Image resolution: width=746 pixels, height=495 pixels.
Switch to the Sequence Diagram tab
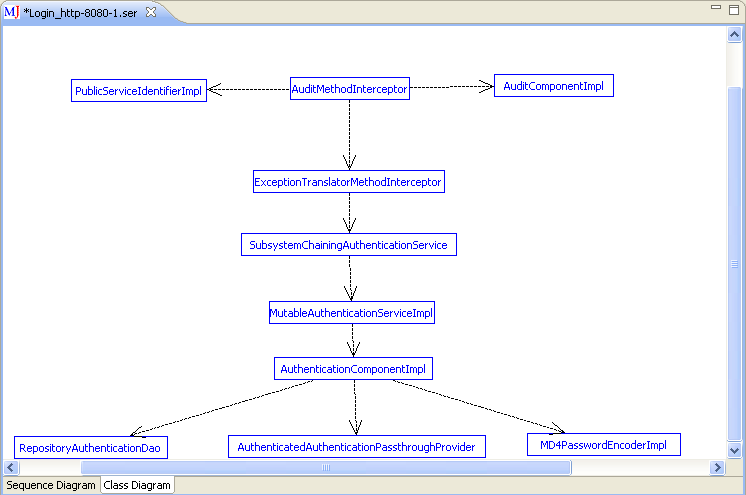[x=50, y=485]
